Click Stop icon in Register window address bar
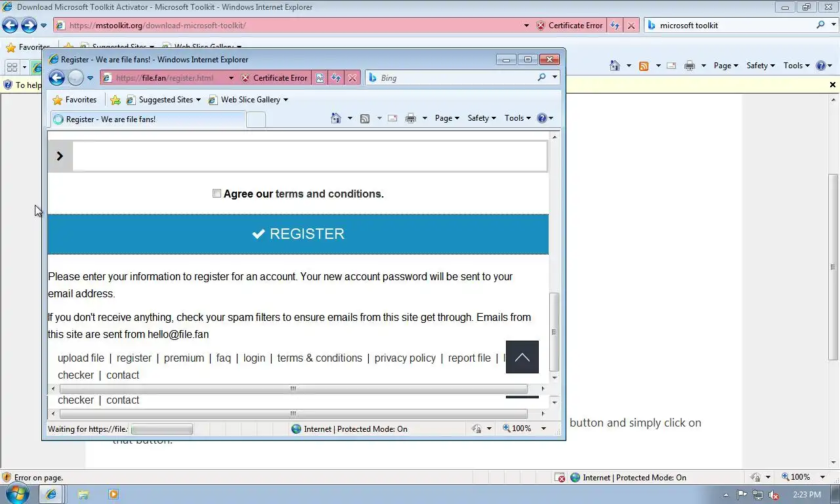 point(352,77)
